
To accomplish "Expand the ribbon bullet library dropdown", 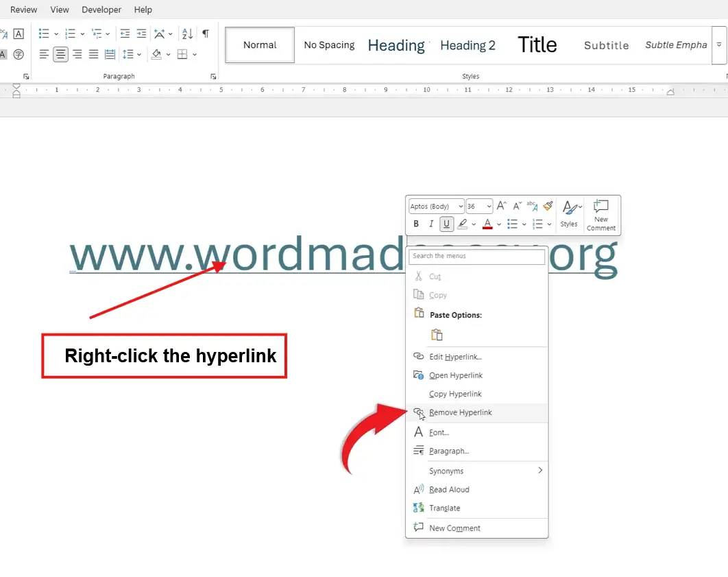I will (56, 34).
